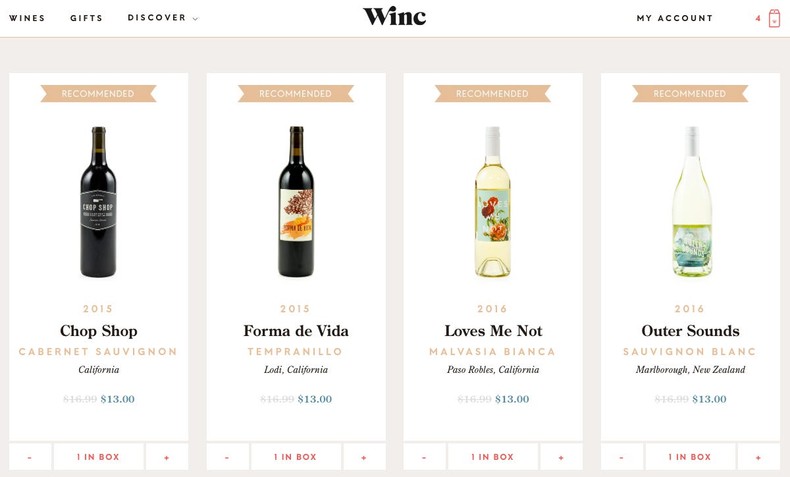The height and width of the screenshot is (477, 790).
Task: Open My Account
Action: pos(675,18)
